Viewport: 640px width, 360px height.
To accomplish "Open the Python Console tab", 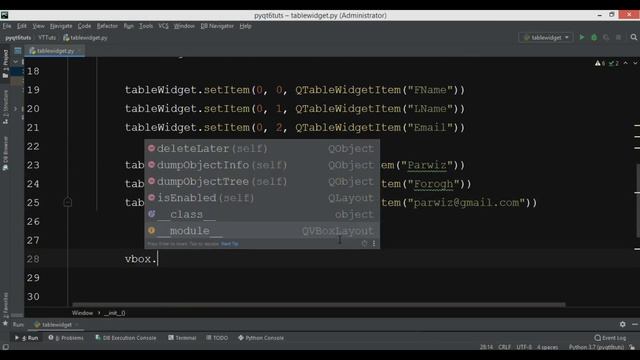I will [x=261, y=338].
